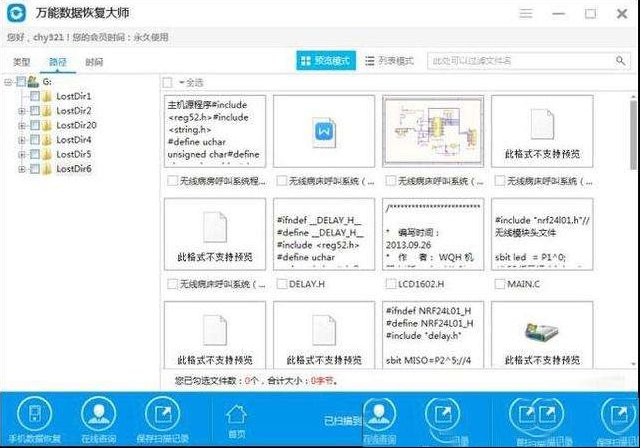Select the LostDir1 tree label

pyautogui.click(x=73, y=96)
